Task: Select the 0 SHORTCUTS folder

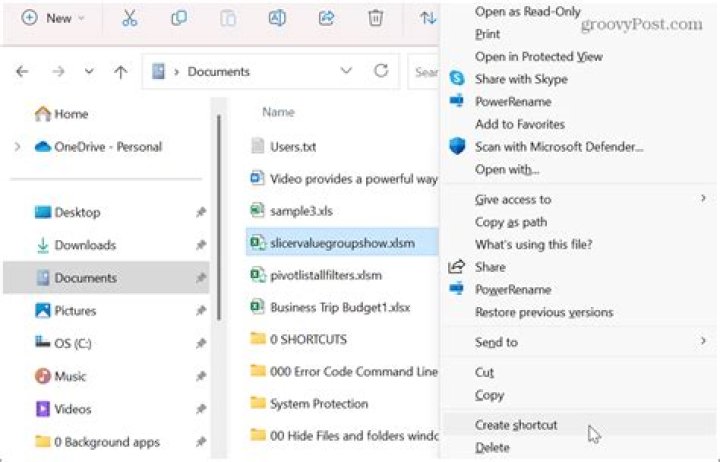Action: tap(298, 339)
